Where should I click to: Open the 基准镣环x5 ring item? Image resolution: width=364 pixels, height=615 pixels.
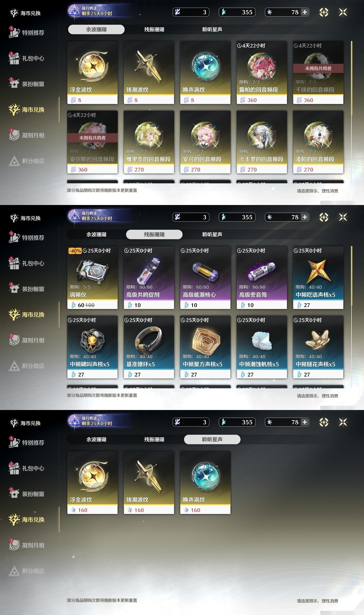(x=149, y=347)
